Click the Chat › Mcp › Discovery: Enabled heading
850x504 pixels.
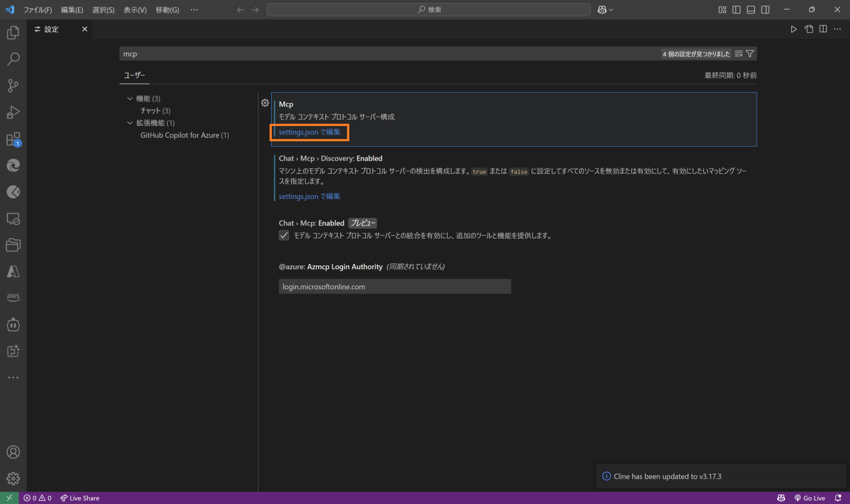(x=330, y=159)
